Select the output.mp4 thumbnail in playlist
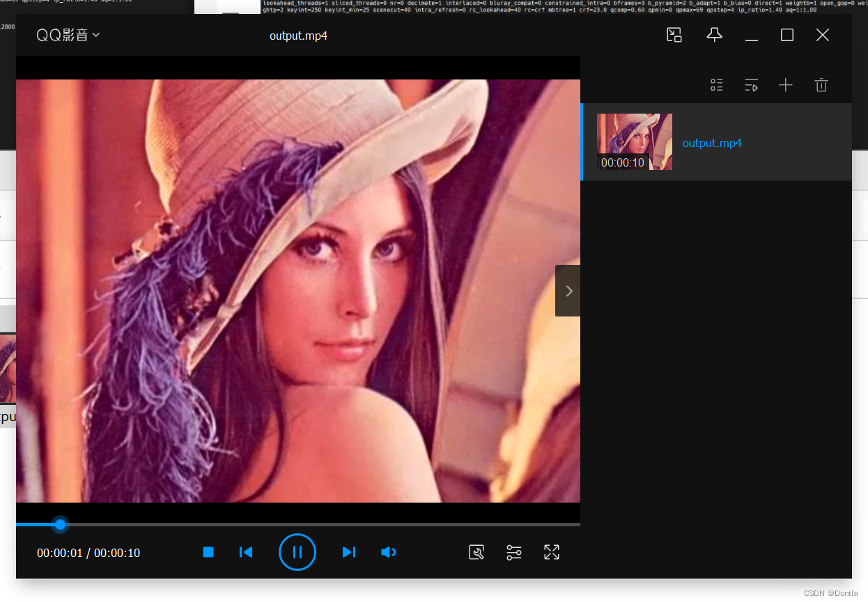This screenshot has height=603, width=868. click(x=635, y=142)
